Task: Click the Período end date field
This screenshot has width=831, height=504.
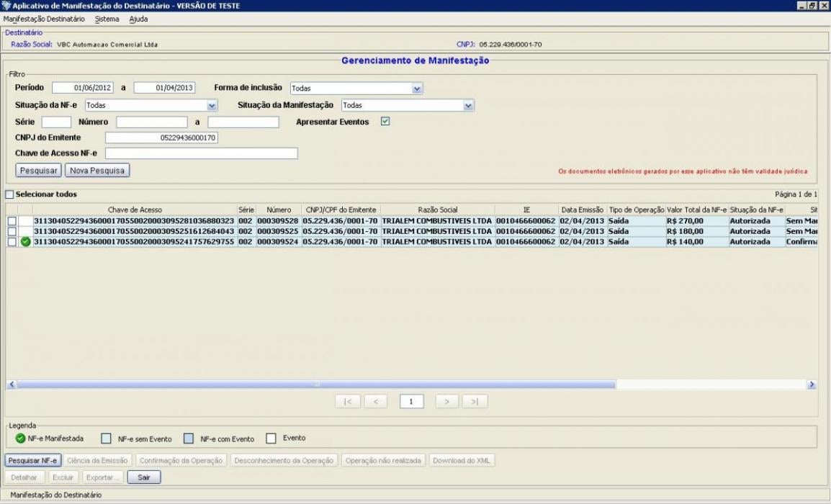Action: pos(164,88)
